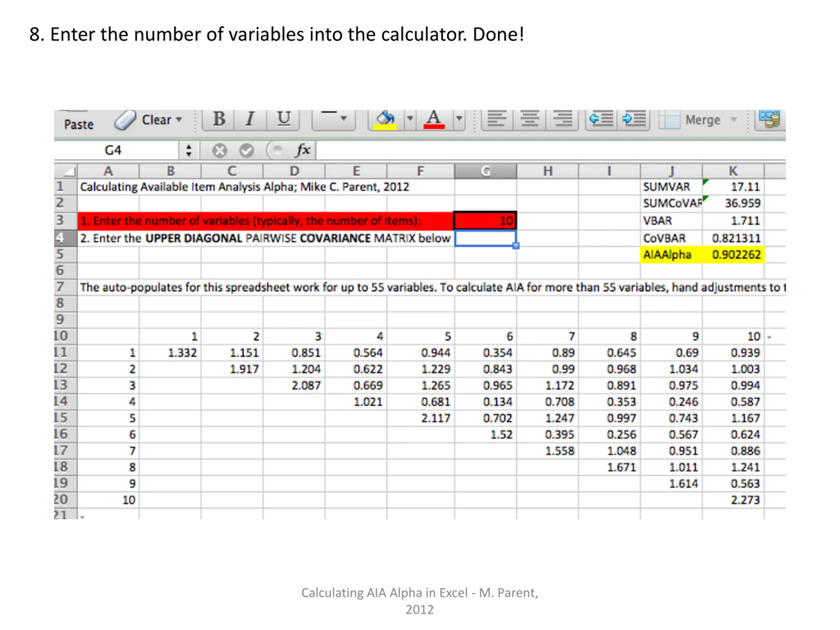
Task: Click the cell with value 2.273
Action: [733, 500]
